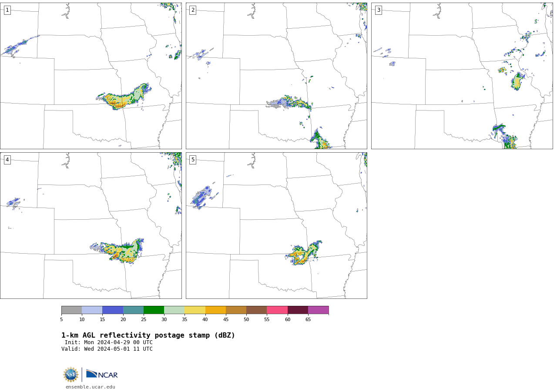Select the gray 5-10 dBZ swatch

point(71,310)
